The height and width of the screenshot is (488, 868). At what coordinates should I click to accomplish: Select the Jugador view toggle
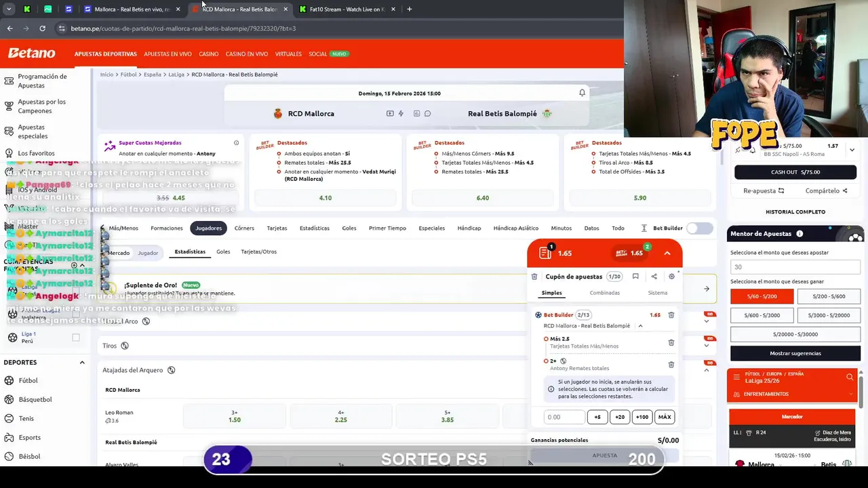click(148, 253)
